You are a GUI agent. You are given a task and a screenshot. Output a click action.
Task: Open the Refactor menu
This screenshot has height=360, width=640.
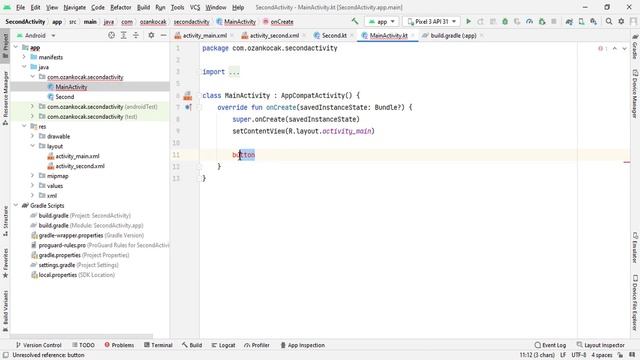[121, 7]
